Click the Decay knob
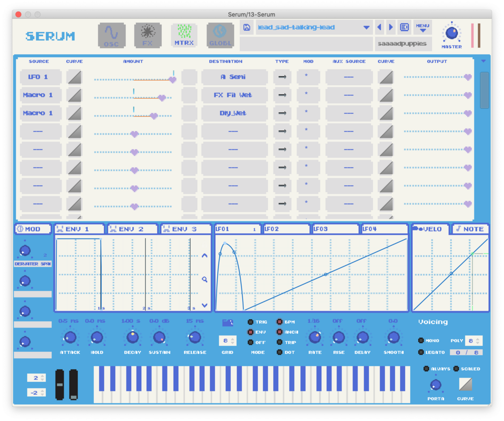The image size is (504, 421). pyautogui.click(x=132, y=337)
